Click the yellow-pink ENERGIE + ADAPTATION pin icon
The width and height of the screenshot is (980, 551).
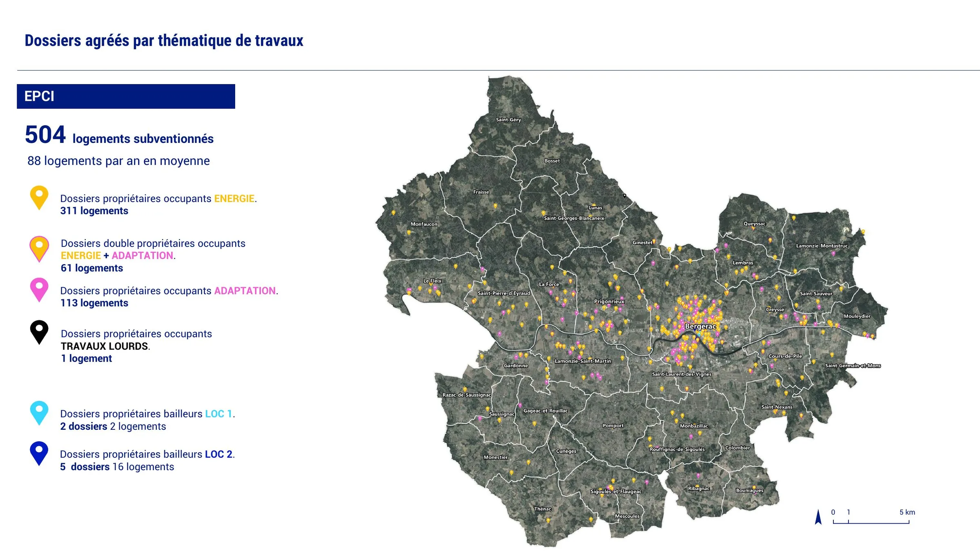pyautogui.click(x=39, y=249)
